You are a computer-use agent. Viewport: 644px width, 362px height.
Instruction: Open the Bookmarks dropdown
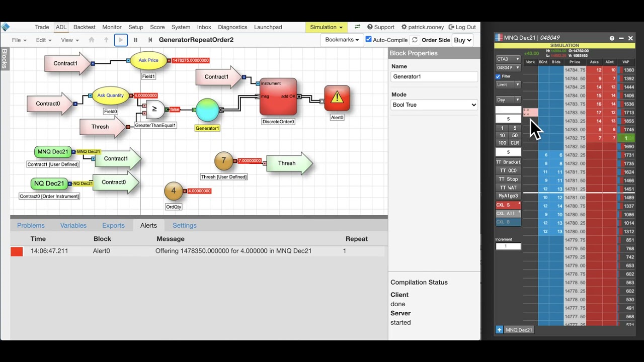(x=342, y=40)
